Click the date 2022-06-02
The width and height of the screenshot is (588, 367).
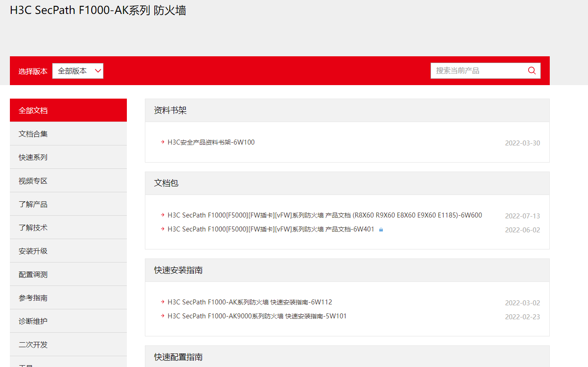(522, 230)
